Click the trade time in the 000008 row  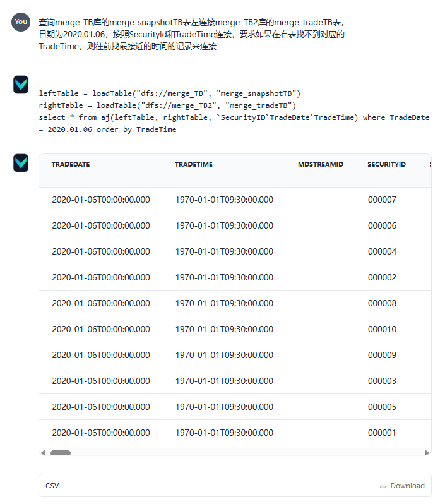224,303
